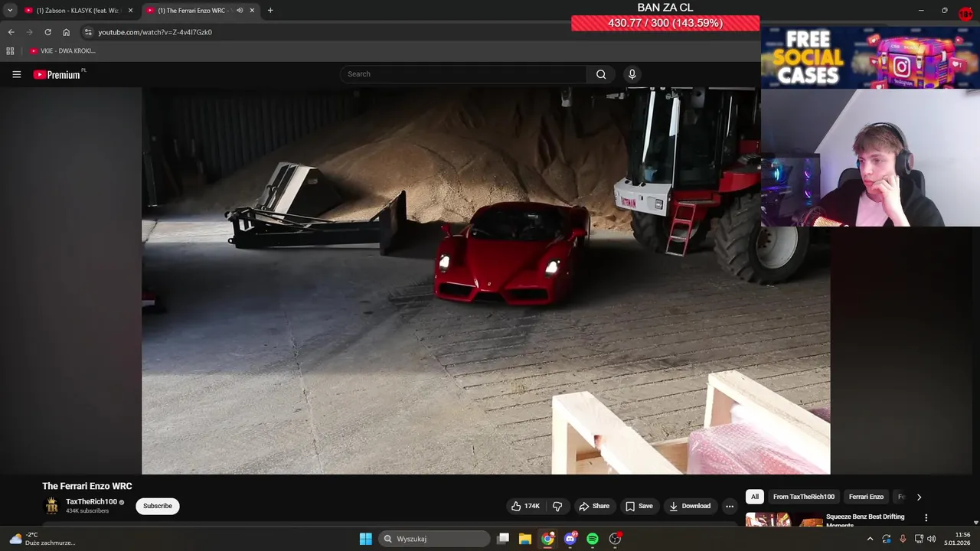Close the Żabson - KLASYK tab
Screen dimensions: 980x551
130,11
